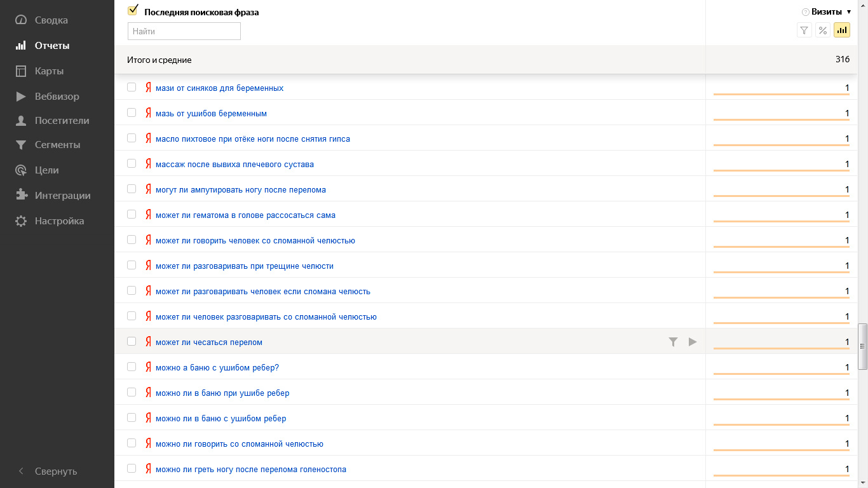Go to Сегменты in the sidebar
Screen dimensions: 868x488
pos(57,145)
